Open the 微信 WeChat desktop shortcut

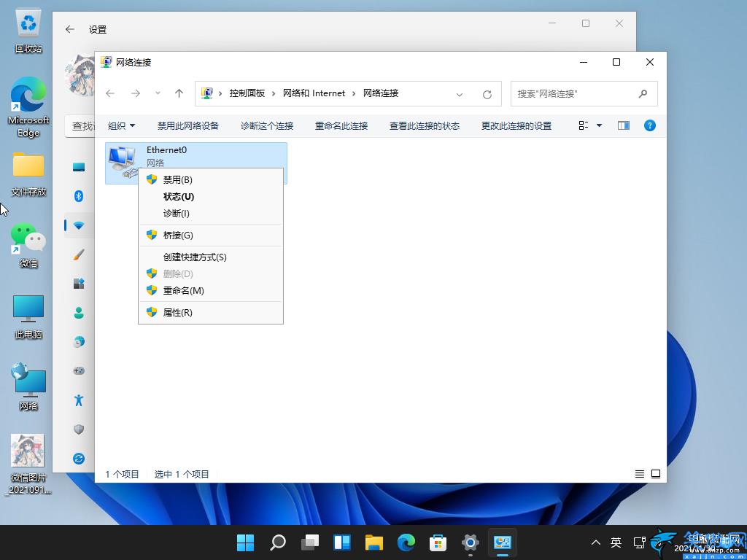point(28,245)
